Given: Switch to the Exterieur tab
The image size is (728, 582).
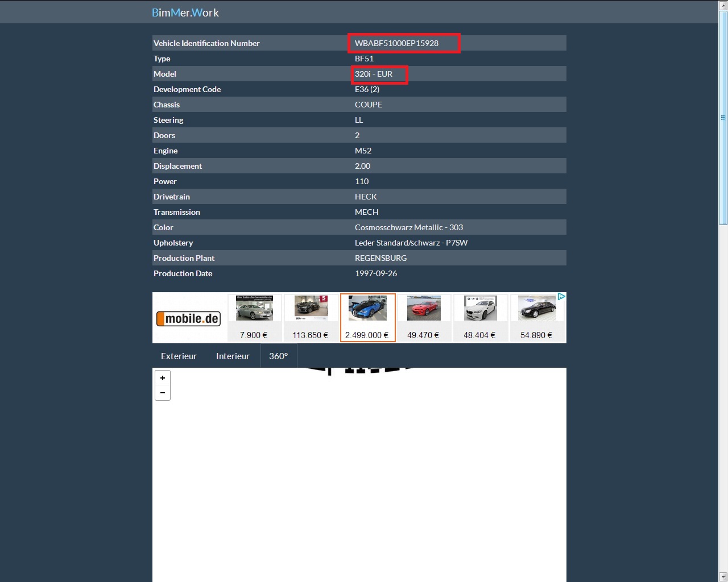Looking at the screenshot, I should pos(179,356).
